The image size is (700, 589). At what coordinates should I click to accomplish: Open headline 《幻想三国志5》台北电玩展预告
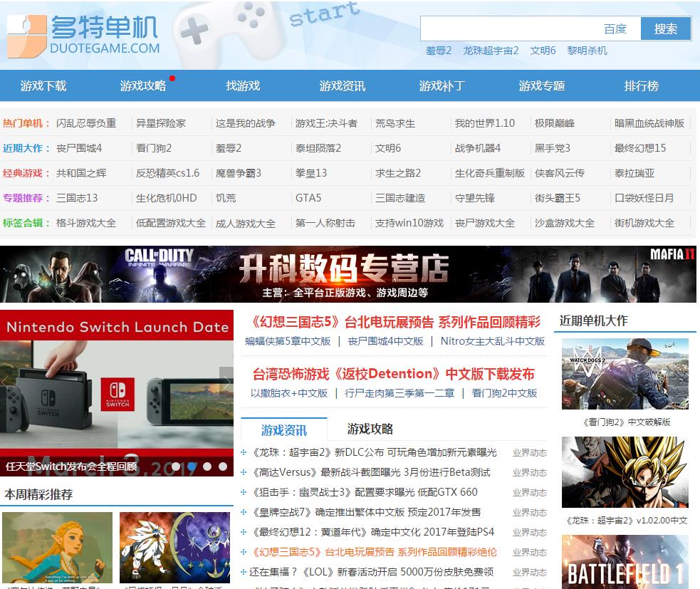point(394,322)
